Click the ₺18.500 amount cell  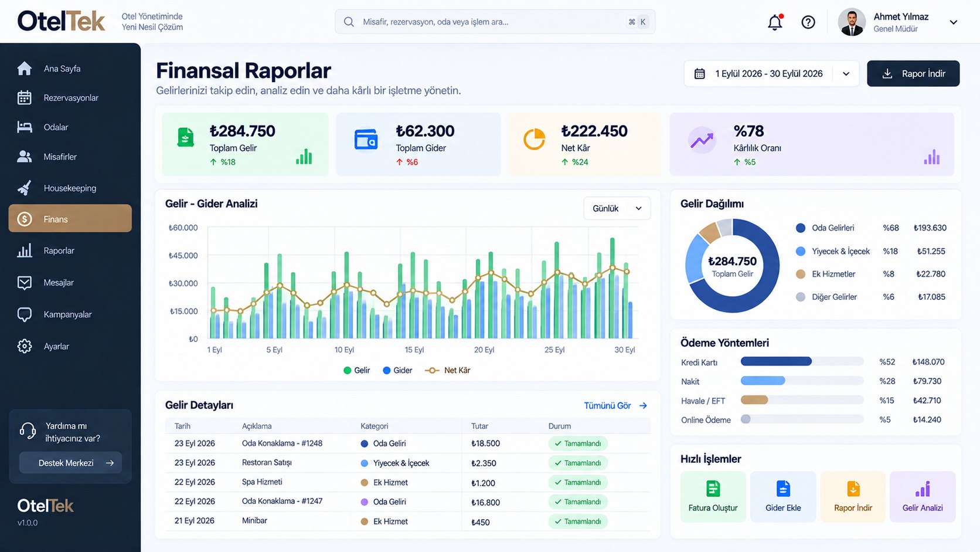[485, 443]
